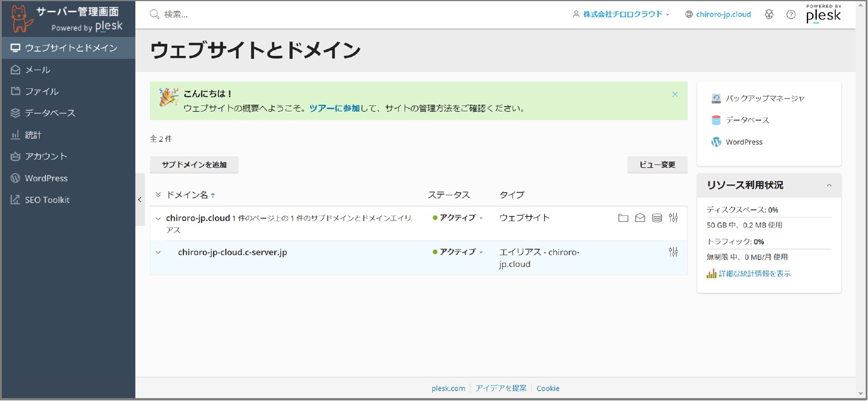The width and height of the screenshot is (868, 401).
Task: Click the トラフィック usage bar
Action: tap(769, 249)
